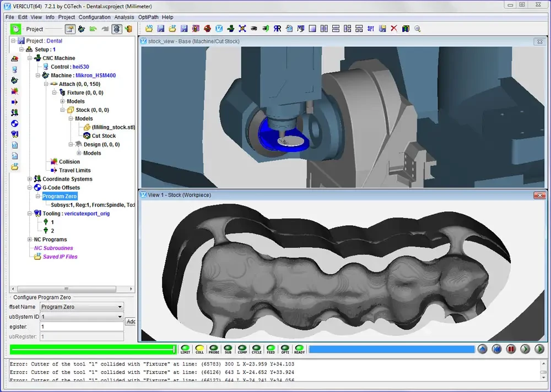The image size is (551, 392).
Task: Toggle the PROBE status light
Action: click(214, 349)
